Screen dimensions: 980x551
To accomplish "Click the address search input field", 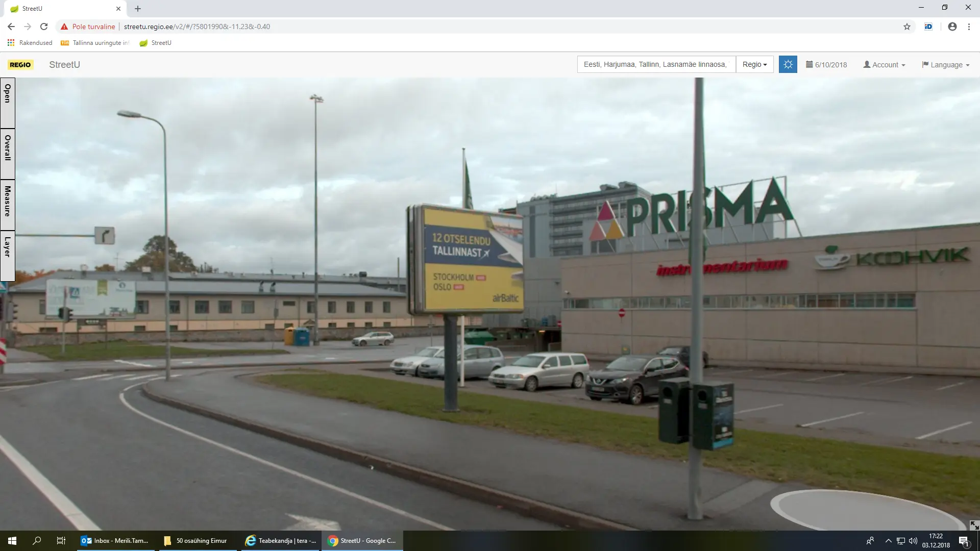I will [656, 65].
